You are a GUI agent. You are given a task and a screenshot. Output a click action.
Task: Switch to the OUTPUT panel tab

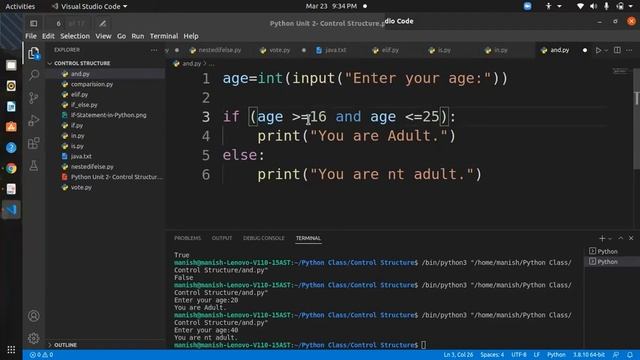coord(222,238)
